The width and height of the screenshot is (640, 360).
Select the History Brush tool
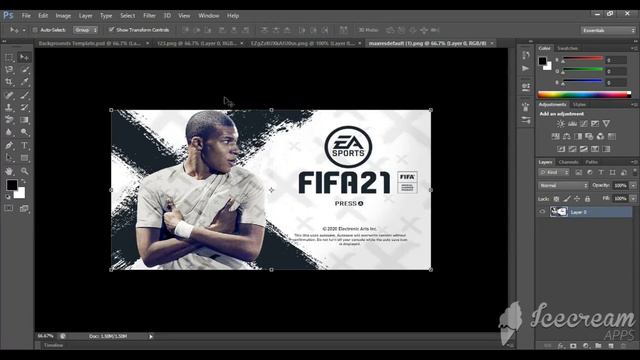click(24, 107)
